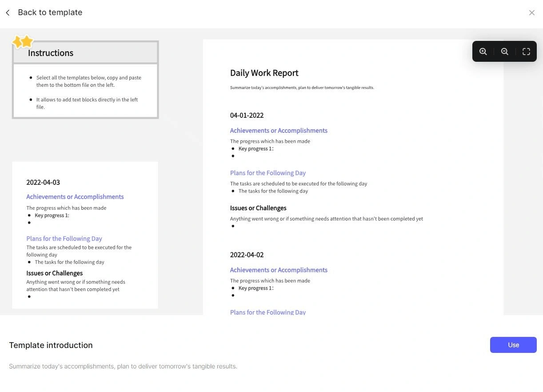Click the back arrow icon
543x392 pixels.
(x=8, y=12)
